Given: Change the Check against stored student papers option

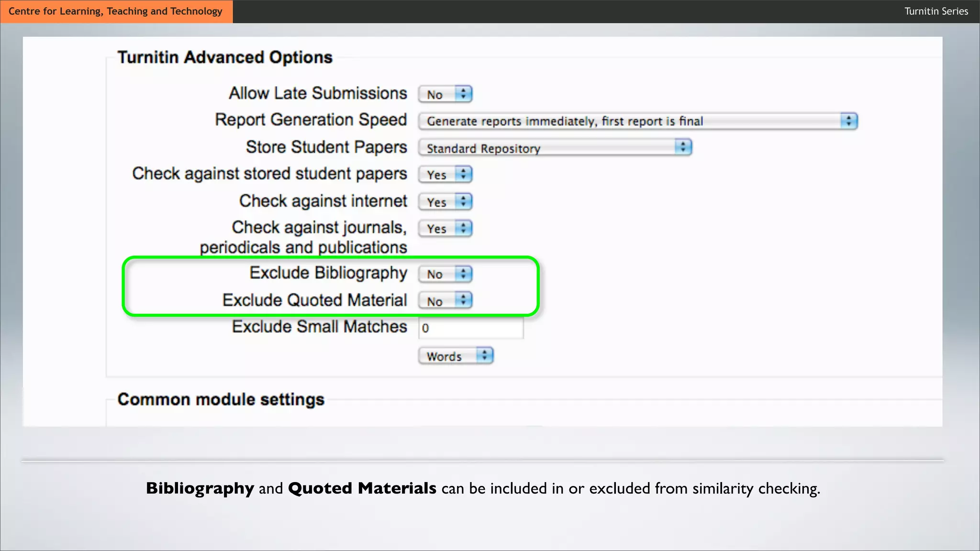Looking at the screenshot, I should point(445,175).
